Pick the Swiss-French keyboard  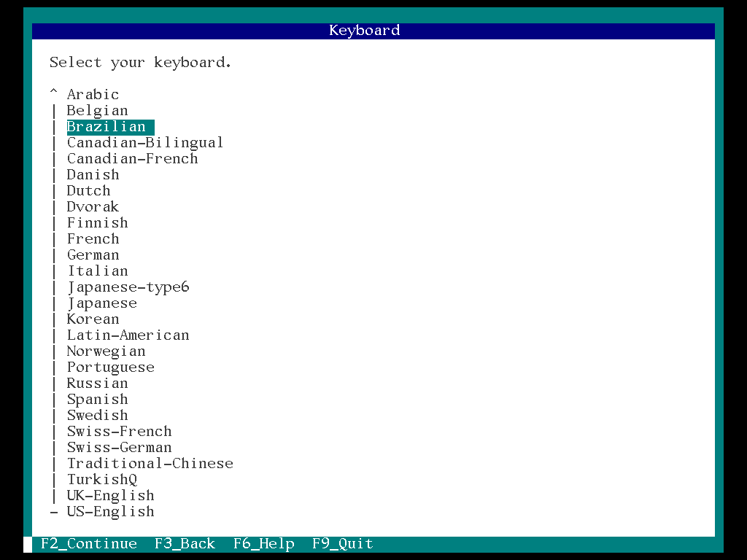point(119,432)
